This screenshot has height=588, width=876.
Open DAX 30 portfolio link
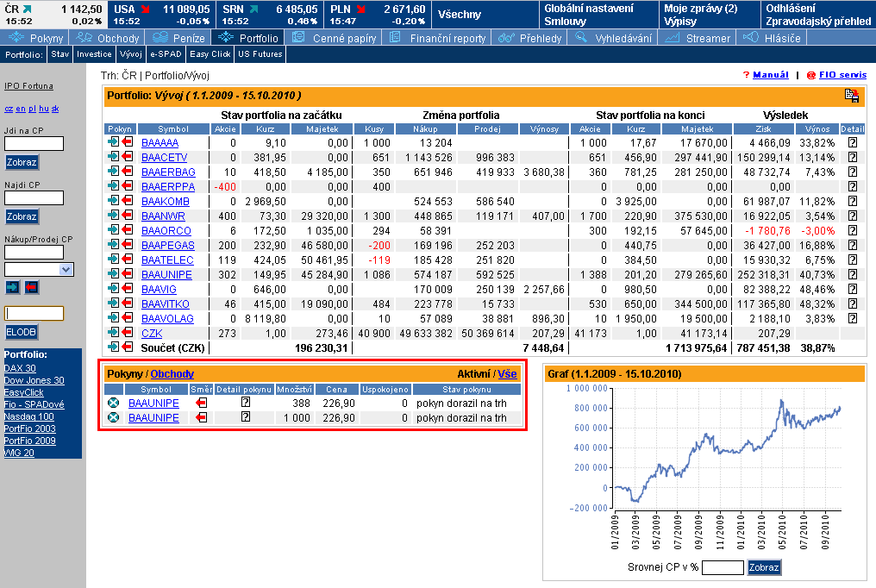tap(20, 368)
